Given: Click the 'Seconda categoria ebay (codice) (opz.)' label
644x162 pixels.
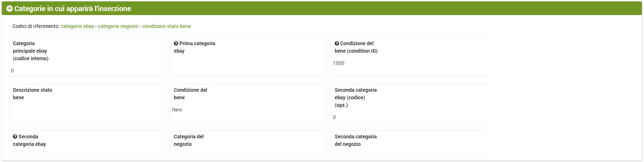Looking at the screenshot, I should (356, 97).
